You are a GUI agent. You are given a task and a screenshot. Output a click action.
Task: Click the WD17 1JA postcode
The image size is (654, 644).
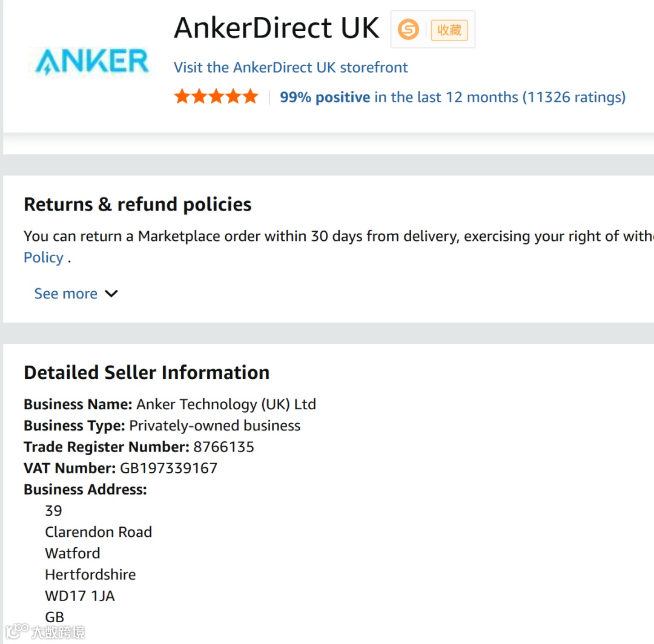click(80, 596)
